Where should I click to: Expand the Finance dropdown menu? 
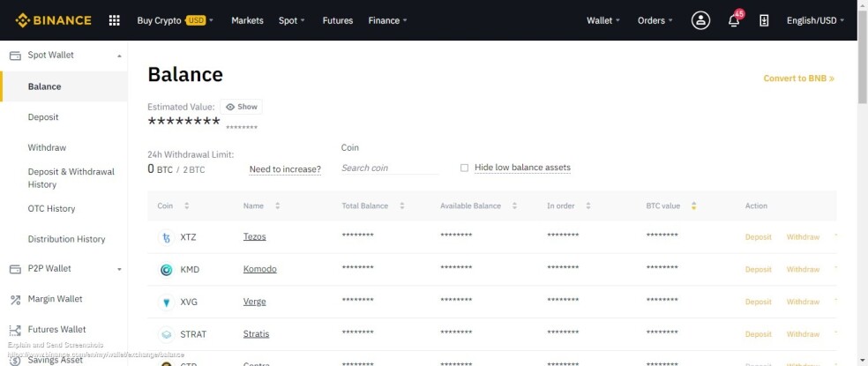[x=387, y=20]
